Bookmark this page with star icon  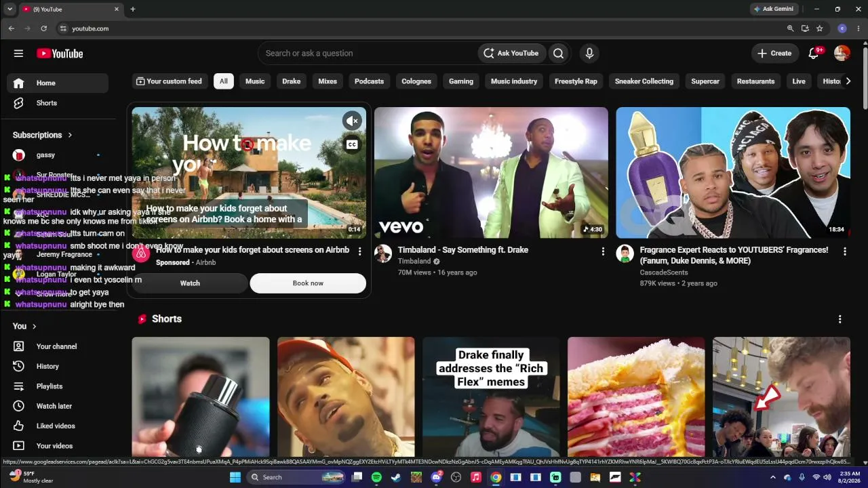pos(819,28)
